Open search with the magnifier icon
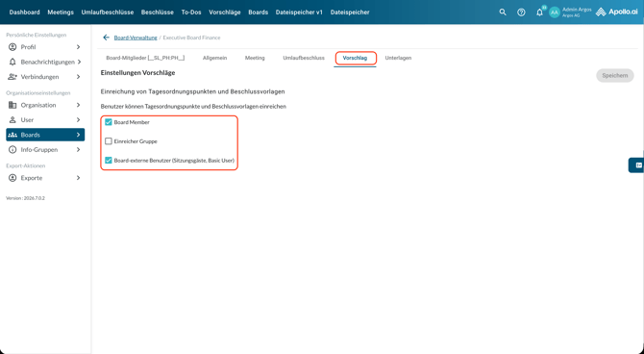Image resolution: width=644 pixels, height=354 pixels. coord(503,13)
